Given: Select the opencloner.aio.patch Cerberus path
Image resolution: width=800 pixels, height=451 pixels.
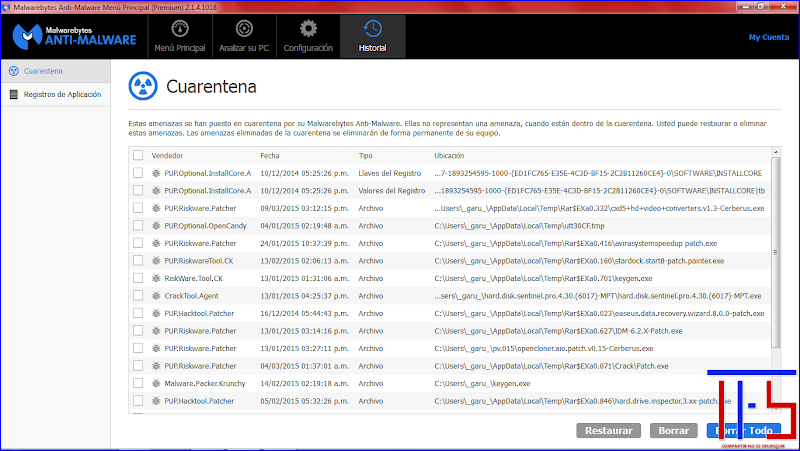Looking at the screenshot, I should [x=543, y=348].
